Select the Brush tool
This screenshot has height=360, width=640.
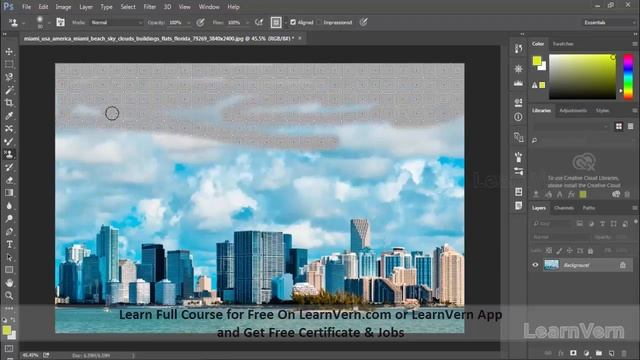click(x=9, y=142)
